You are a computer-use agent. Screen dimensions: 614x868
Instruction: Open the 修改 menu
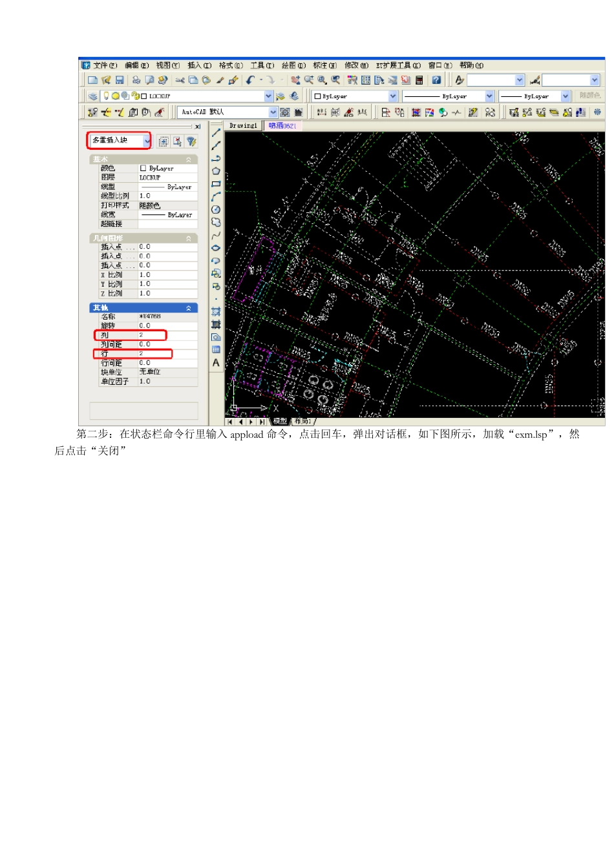coord(357,65)
